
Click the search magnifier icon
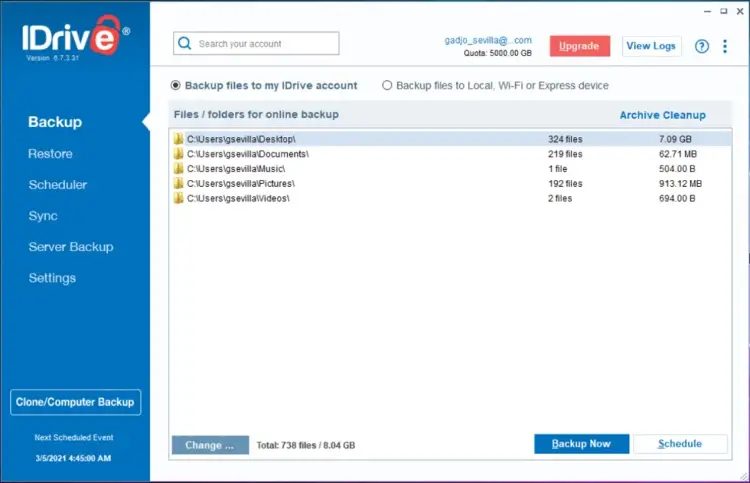185,44
